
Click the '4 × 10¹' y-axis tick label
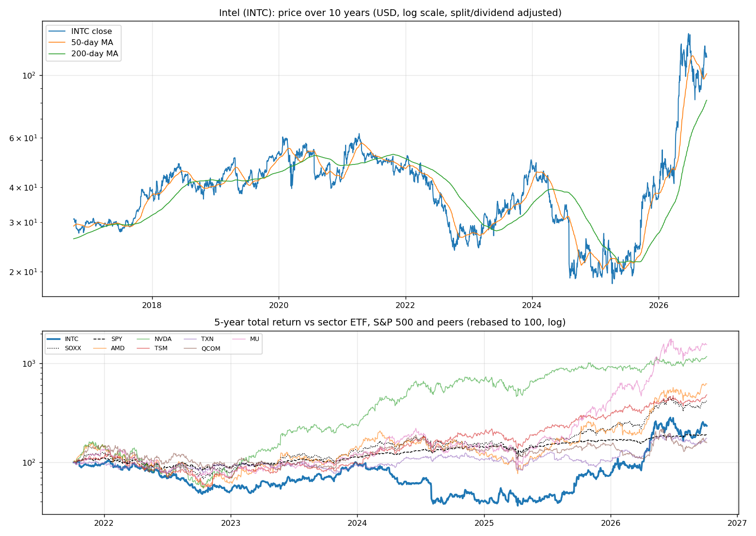[24, 187]
